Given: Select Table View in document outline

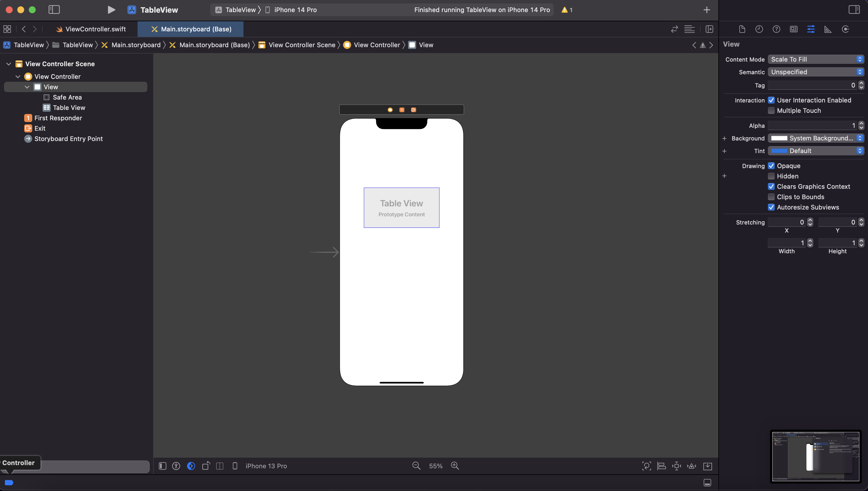Looking at the screenshot, I should click(x=69, y=108).
